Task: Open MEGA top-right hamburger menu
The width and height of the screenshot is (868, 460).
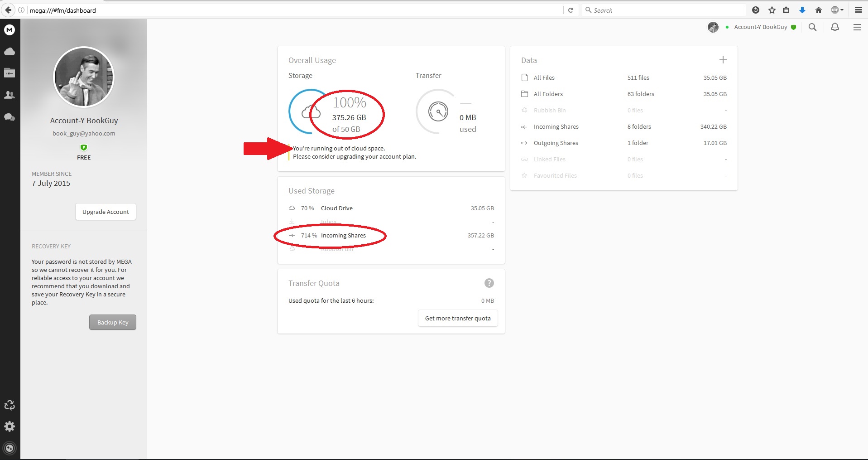Action: coord(857,27)
